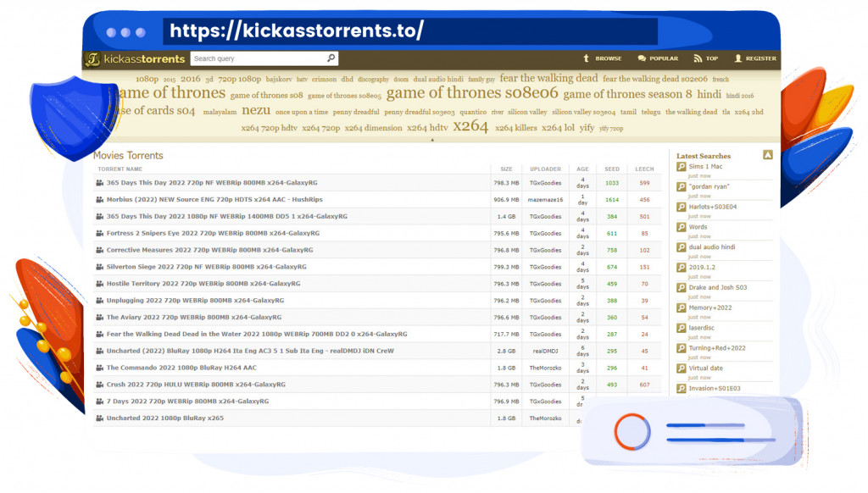This screenshot has width=868, height=493.
Task: Sort by the UPLOADER column header
Action: click(545, 169)
